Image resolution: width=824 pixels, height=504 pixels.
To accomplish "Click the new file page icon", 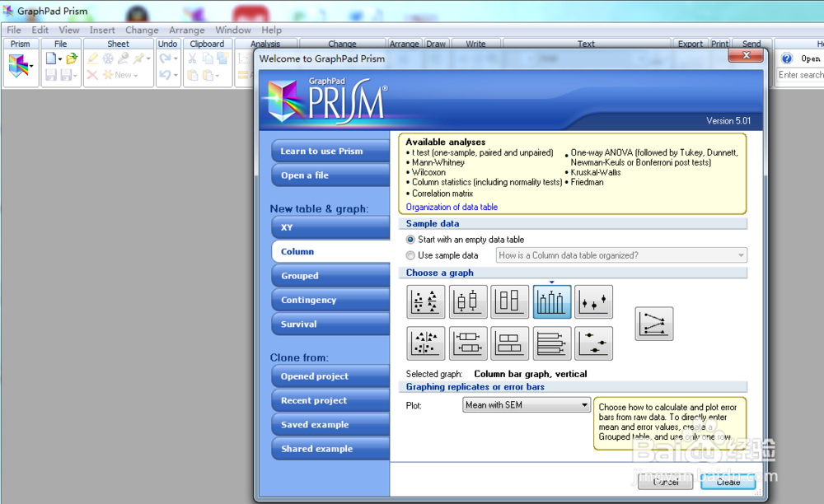I will point(51,58).
